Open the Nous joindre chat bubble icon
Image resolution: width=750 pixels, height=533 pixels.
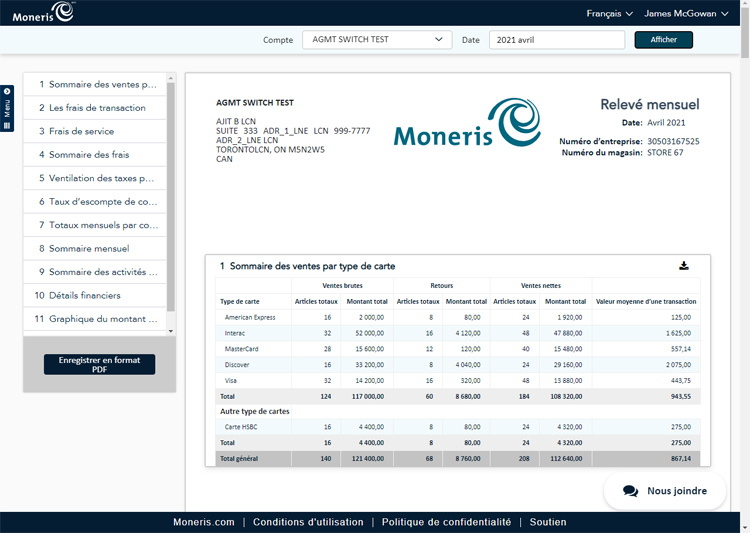click(x=630, y=491)
